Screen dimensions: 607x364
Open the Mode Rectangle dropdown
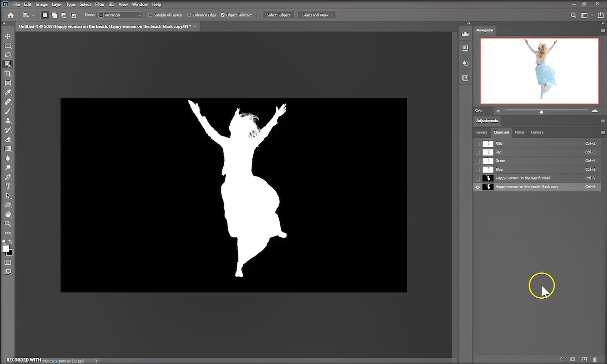coord(119,15)
